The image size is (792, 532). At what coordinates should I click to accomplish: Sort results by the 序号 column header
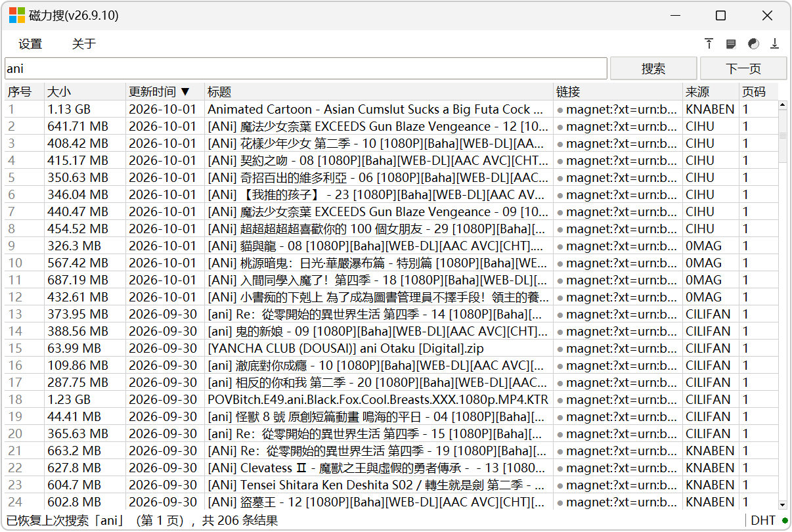[25, 92]
